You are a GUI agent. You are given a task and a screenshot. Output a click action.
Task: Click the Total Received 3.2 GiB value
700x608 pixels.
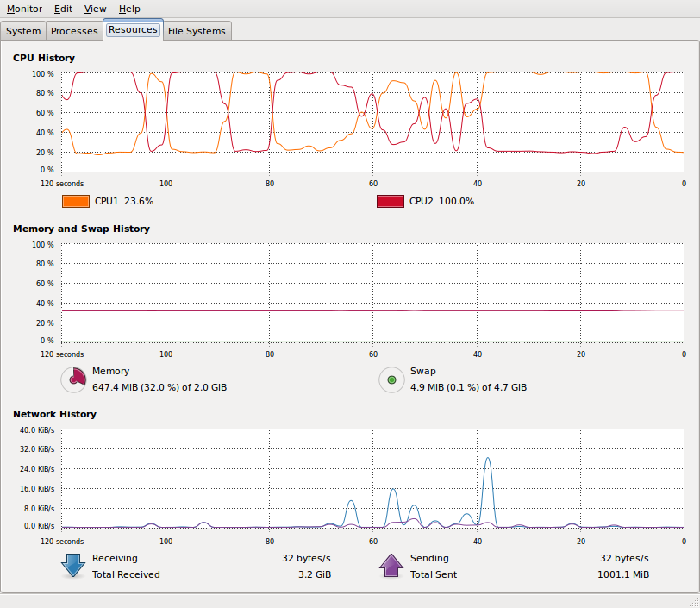coord(315,574)
